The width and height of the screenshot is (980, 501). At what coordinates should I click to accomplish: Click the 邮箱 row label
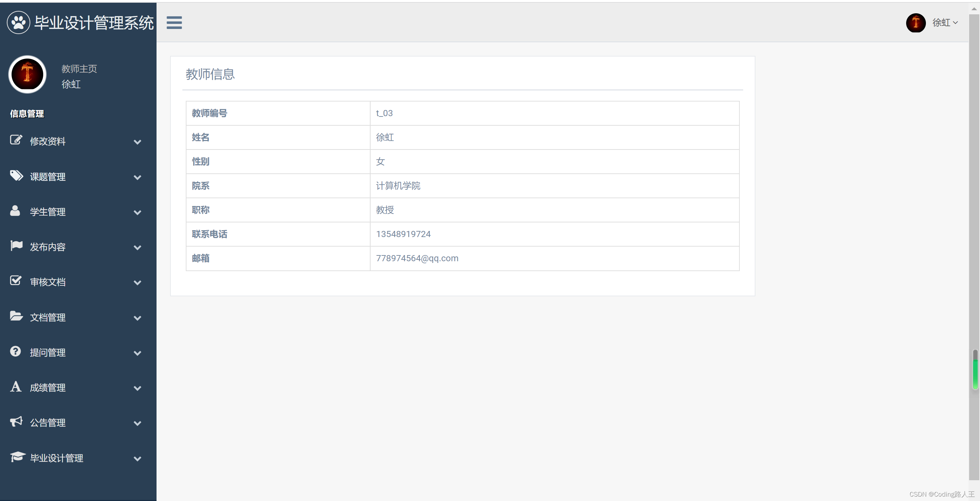pos(200,258)
